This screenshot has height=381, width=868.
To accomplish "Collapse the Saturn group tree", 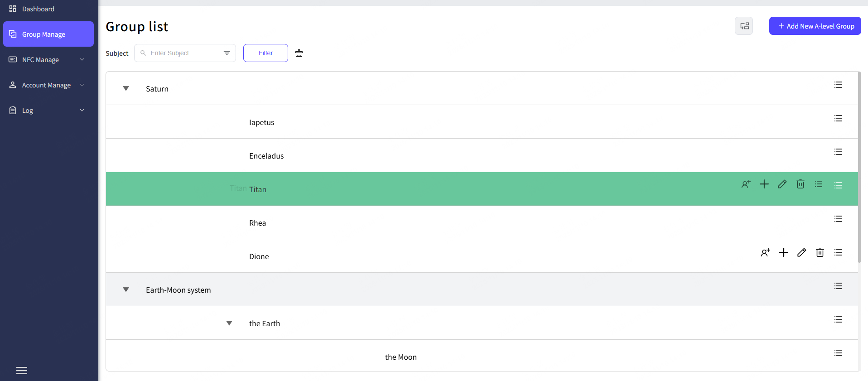I will pos(126,88).
